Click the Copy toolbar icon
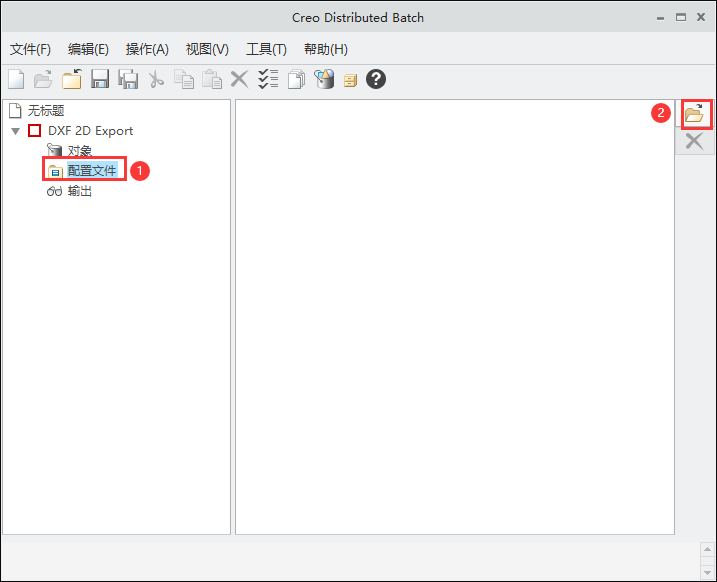Screen dimensions: 717x582 (x=184, y=79)
